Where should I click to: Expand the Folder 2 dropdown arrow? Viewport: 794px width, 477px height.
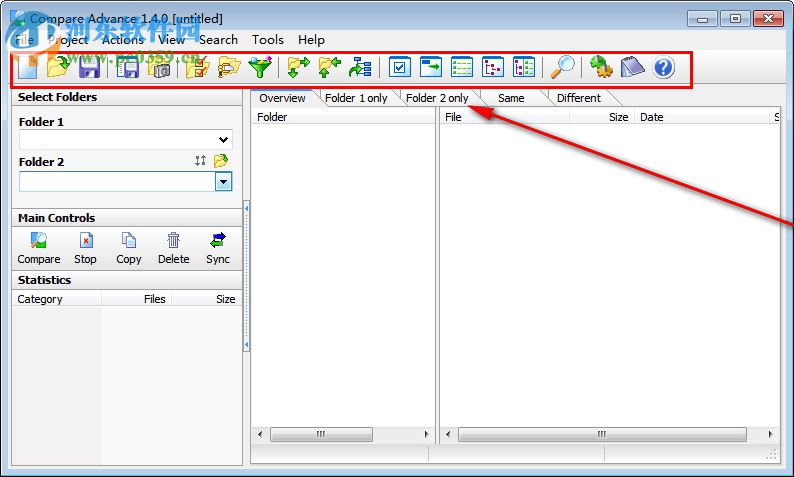[x=223, y=181]
